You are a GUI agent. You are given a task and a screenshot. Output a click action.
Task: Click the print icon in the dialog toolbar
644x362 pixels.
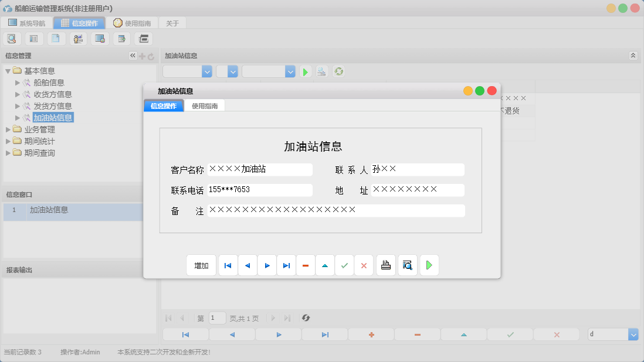pyautogui.click(x=386, y=265)
